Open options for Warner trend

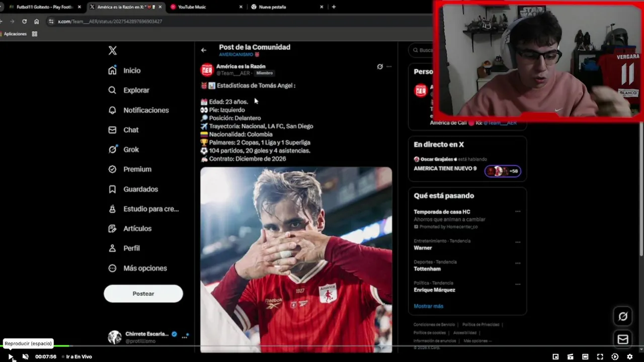[518, 242]
